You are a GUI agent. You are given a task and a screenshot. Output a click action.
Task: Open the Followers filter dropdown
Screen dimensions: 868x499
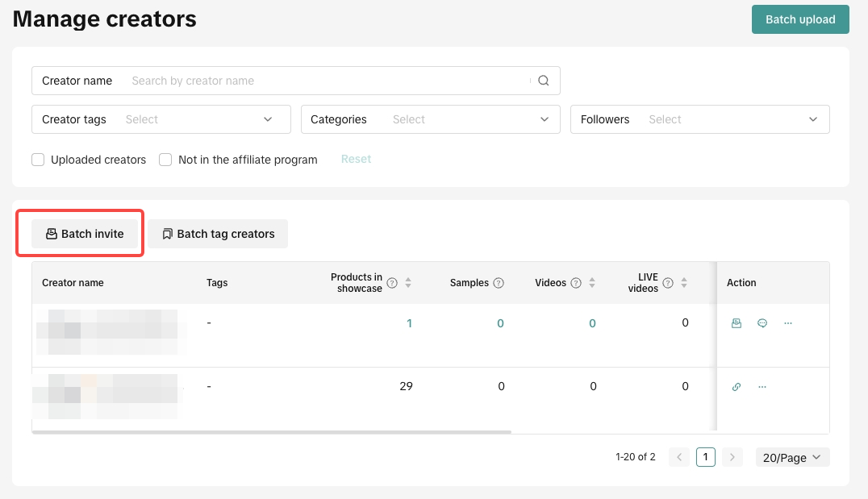[699, 119]
